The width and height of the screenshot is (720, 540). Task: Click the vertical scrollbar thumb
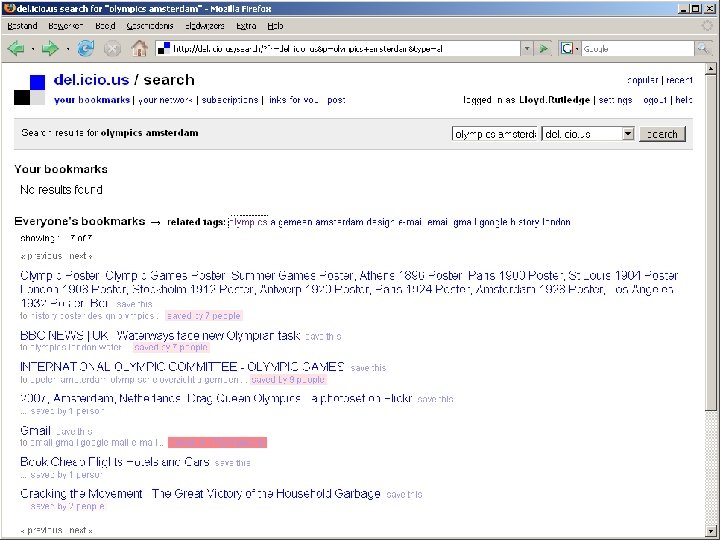pos(710,242)
